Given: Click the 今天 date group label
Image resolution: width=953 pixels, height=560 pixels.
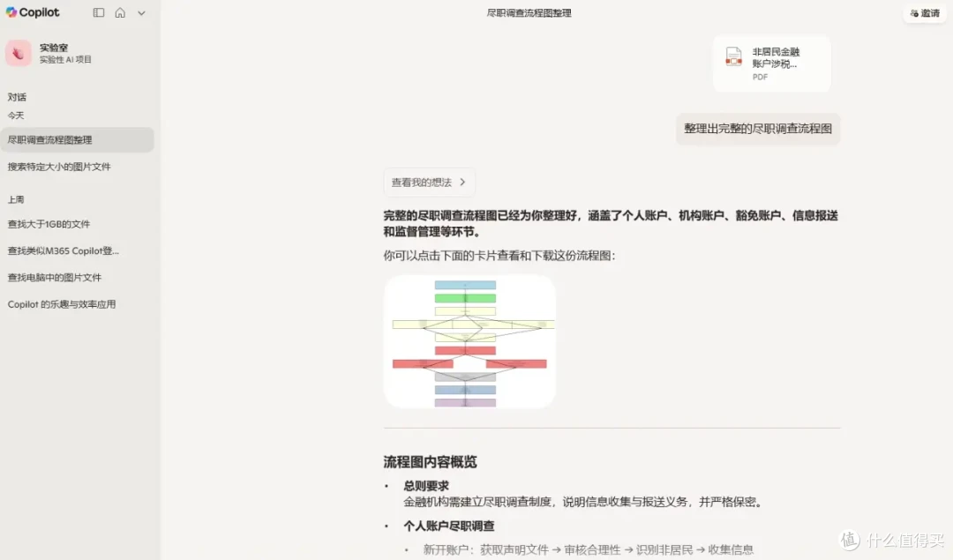Looking at the screenshot, I should point(16,116).
